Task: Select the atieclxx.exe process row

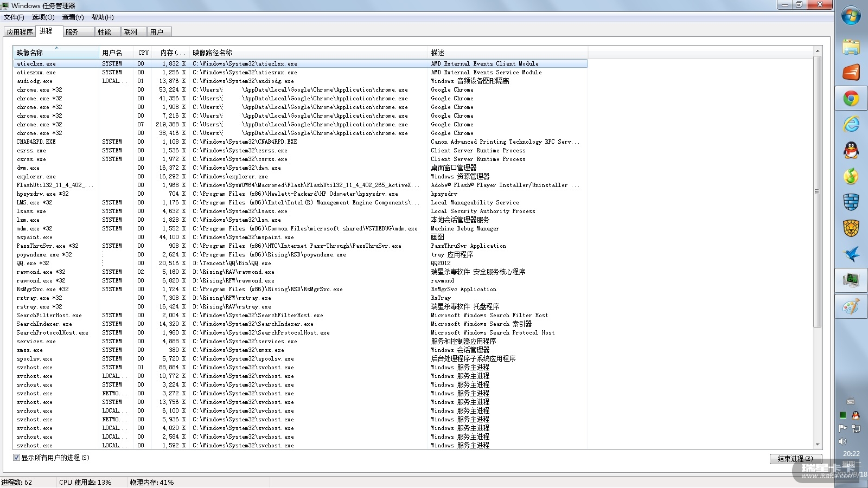Action: [x=301, y=63]
